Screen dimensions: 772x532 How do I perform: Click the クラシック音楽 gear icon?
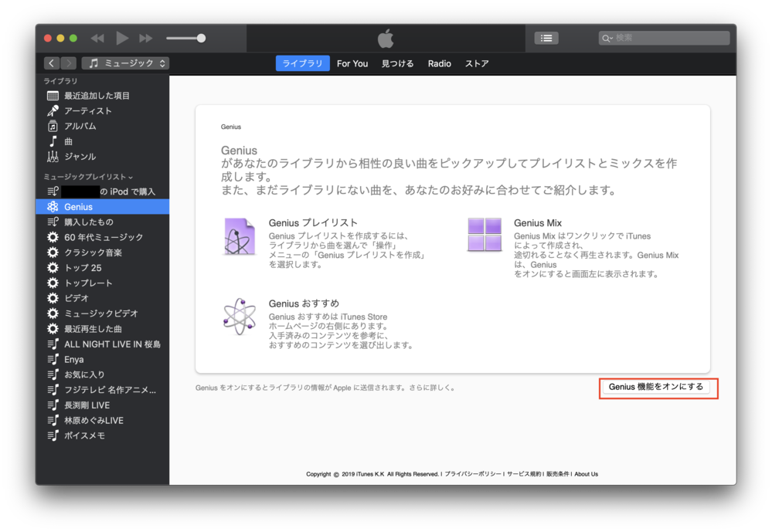pyautogui.click(x=53, y=252)
